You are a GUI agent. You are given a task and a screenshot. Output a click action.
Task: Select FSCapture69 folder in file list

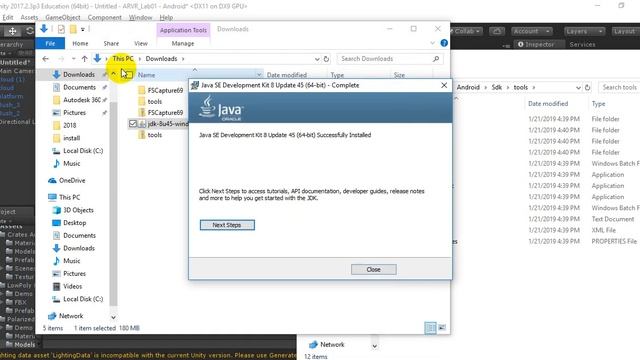(165, 90)
